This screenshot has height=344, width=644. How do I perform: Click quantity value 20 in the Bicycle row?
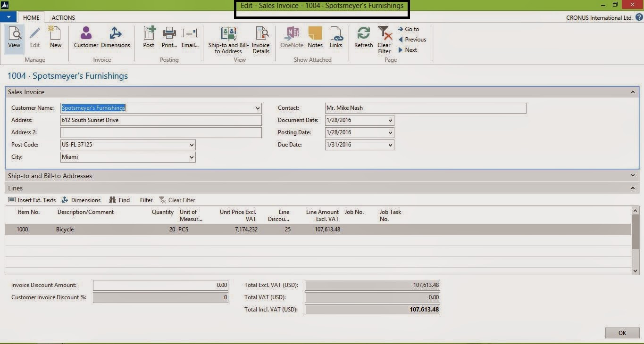[x=172, y=229]
